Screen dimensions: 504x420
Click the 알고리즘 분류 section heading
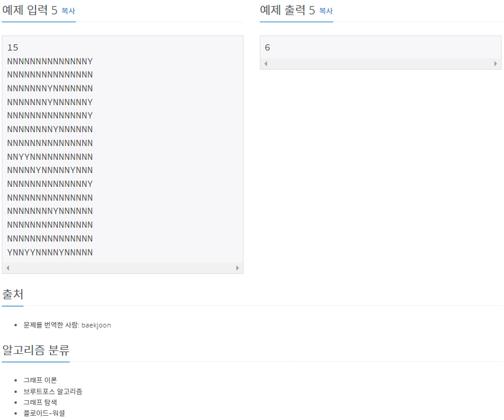[x=35, y=350]
